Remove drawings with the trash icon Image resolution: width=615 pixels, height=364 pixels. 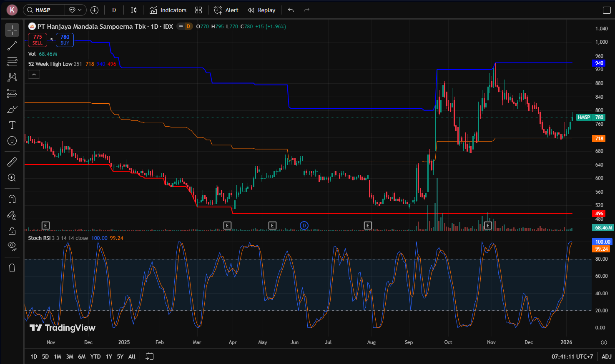point(12,268)
